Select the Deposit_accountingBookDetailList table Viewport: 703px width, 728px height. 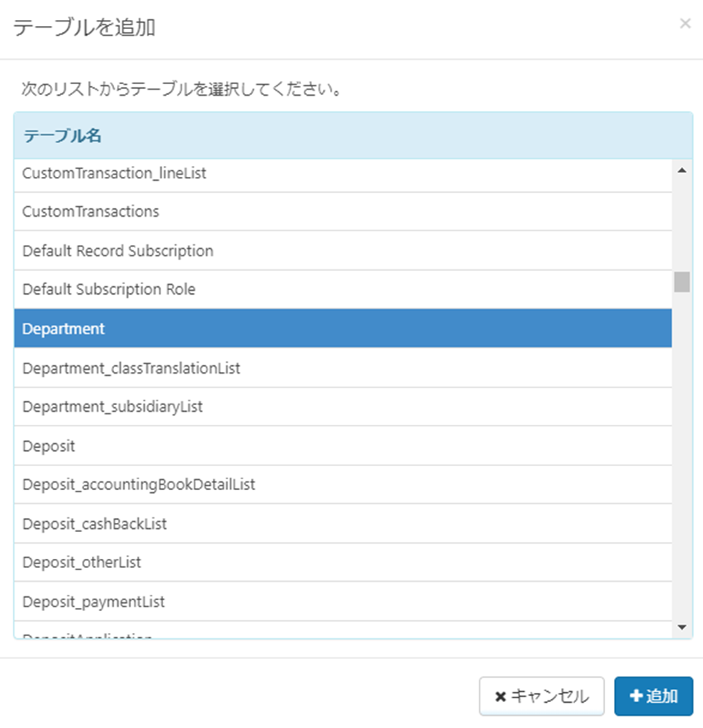click(337, 485)
